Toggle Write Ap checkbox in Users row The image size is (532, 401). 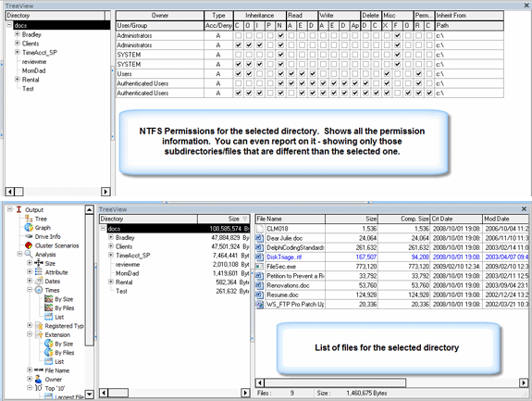pos(355,74)
